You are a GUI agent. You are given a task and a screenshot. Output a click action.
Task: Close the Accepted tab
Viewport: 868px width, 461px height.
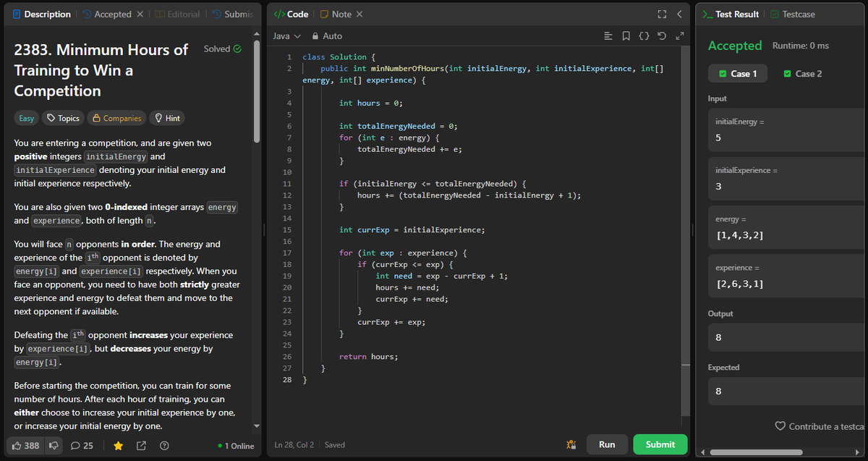[x=141, y=14]
